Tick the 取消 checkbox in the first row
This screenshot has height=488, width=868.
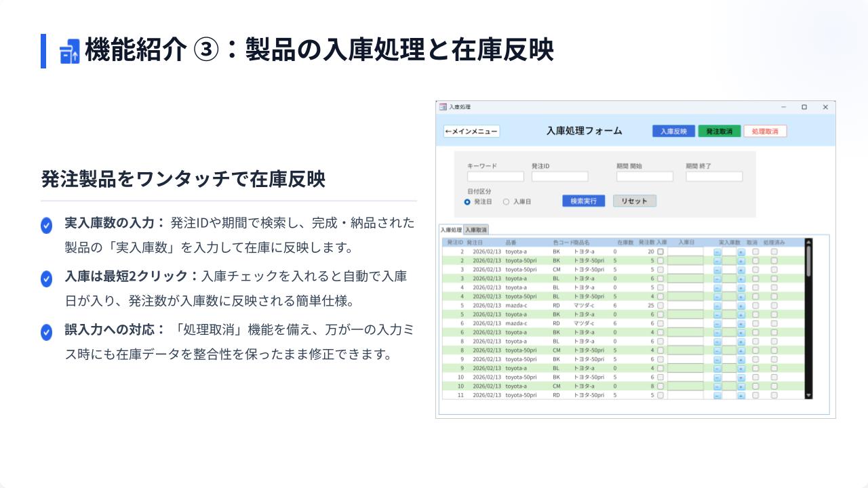tap(755, 251)
